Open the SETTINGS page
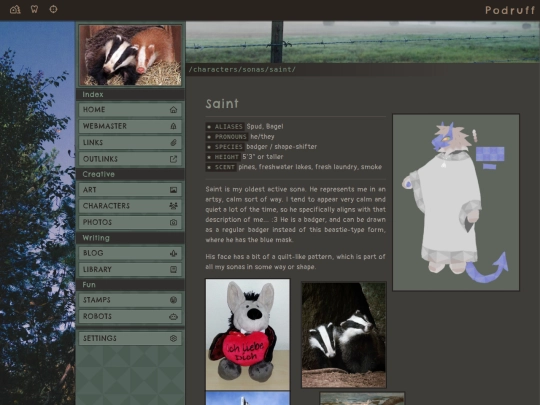This screenshot has height=405, width=540. [x=130, y=338]
